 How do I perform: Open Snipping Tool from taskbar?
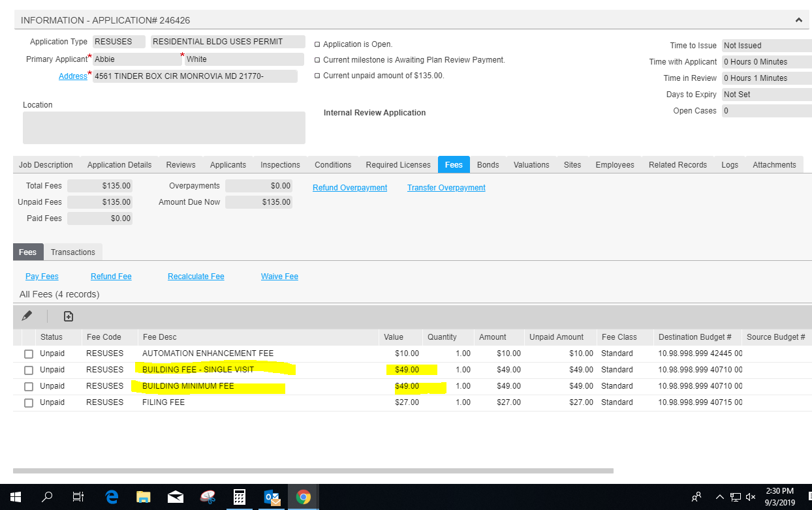[x=208, y=497]
